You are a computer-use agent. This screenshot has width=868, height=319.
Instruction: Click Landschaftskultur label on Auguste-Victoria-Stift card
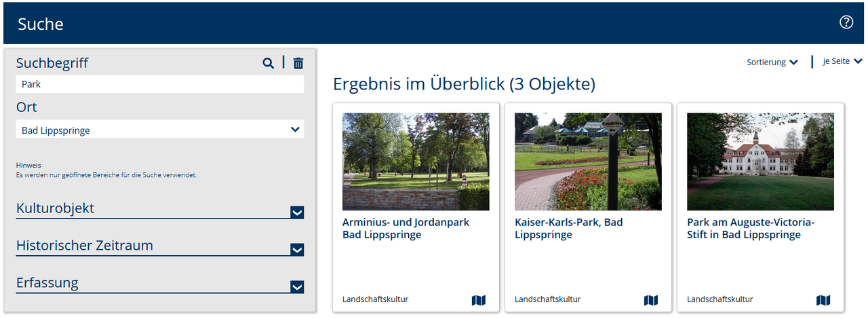click(720, 299)
